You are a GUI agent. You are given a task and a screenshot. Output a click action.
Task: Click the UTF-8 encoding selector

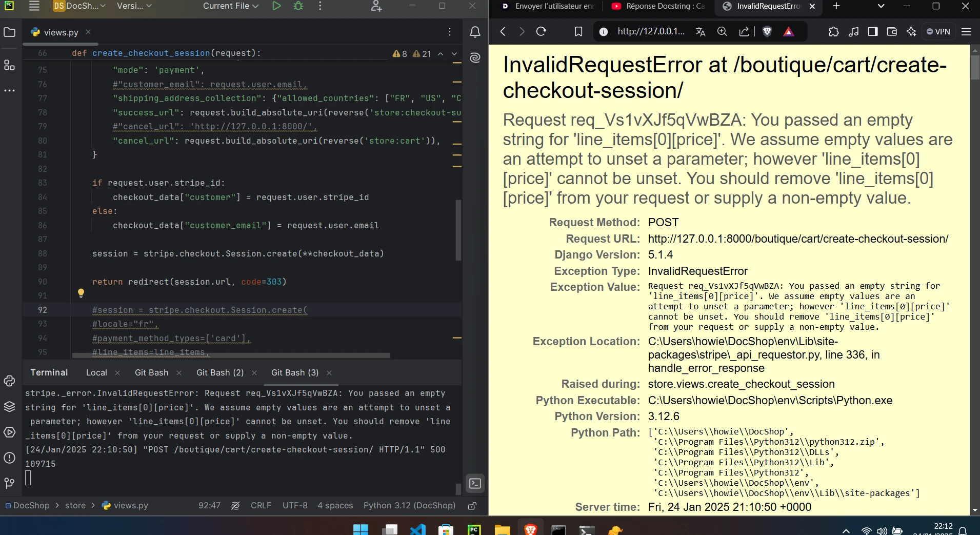pyautogui.click(x=295, y=506)
